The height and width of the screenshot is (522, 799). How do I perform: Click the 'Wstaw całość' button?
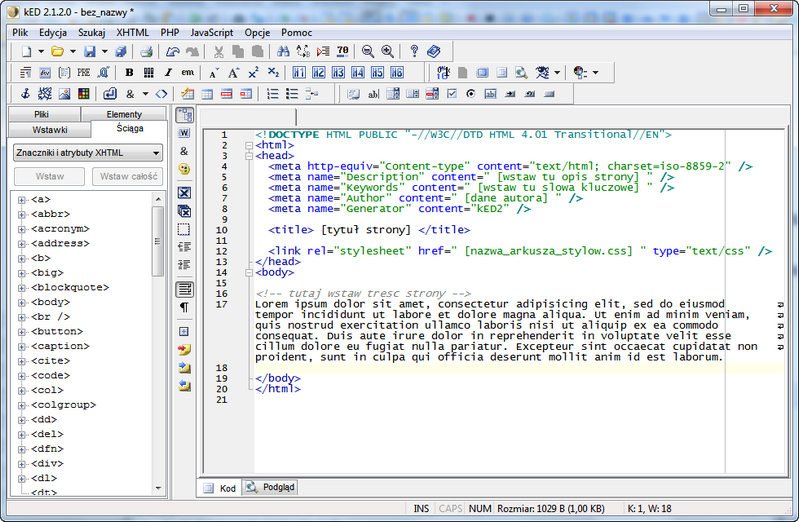point(127,177)
